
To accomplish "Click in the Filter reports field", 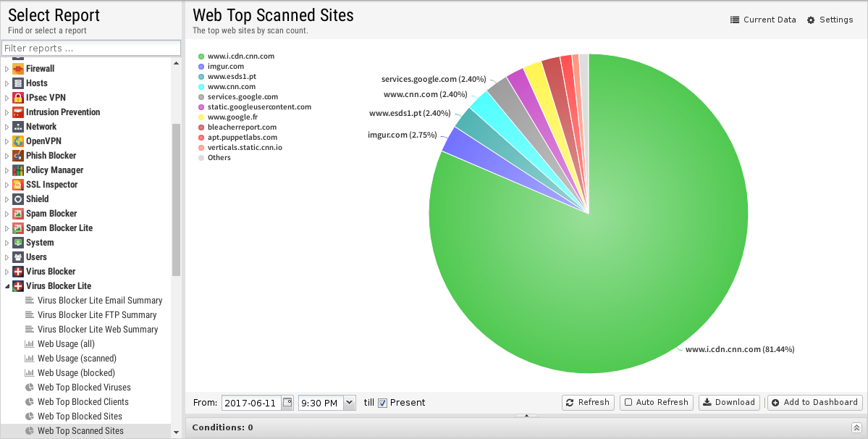I will 91,48.
